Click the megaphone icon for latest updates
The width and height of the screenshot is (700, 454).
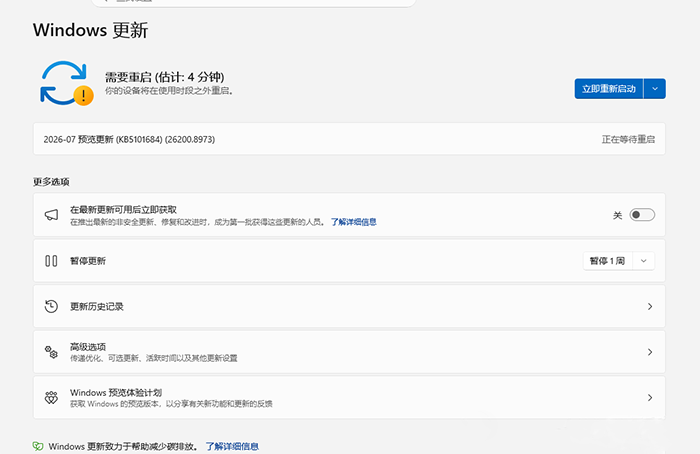click(51, 215)
